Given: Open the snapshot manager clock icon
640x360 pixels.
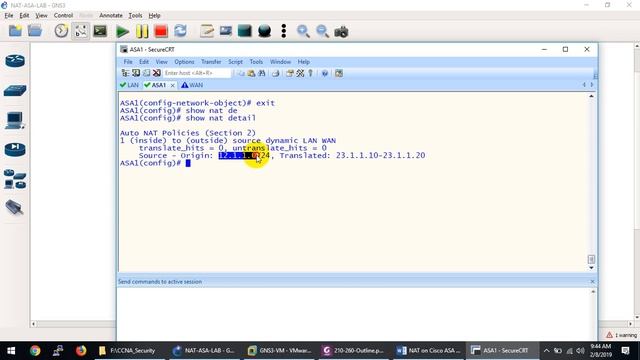Looking at the screenshot, I should 61,31.
